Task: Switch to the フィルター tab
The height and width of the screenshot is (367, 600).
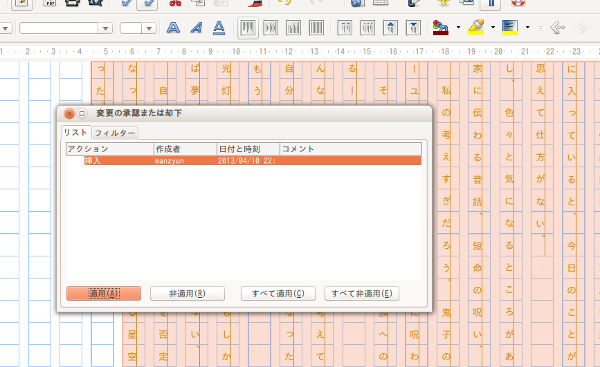Action: click(115, 133)
